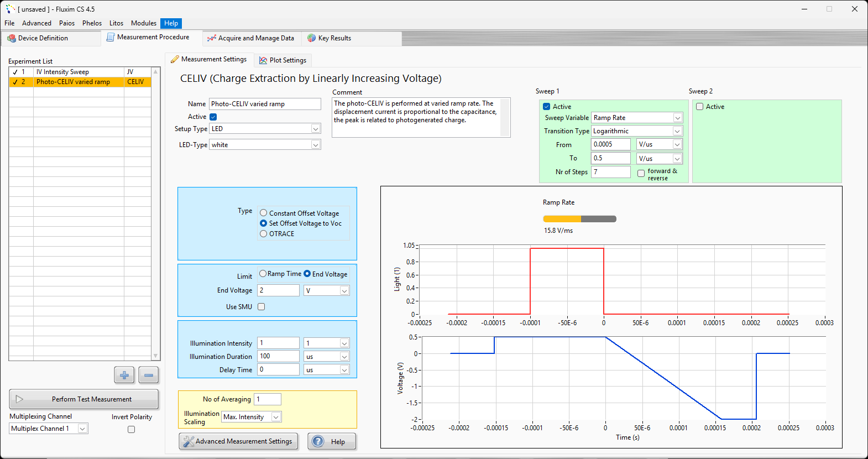This screenshot has width=868, height=459.
Task: Open the To unit V/us dropdown
Action: point(677,159)
